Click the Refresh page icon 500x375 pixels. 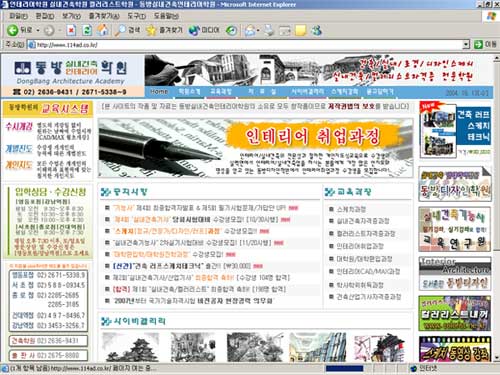[87, 31]
